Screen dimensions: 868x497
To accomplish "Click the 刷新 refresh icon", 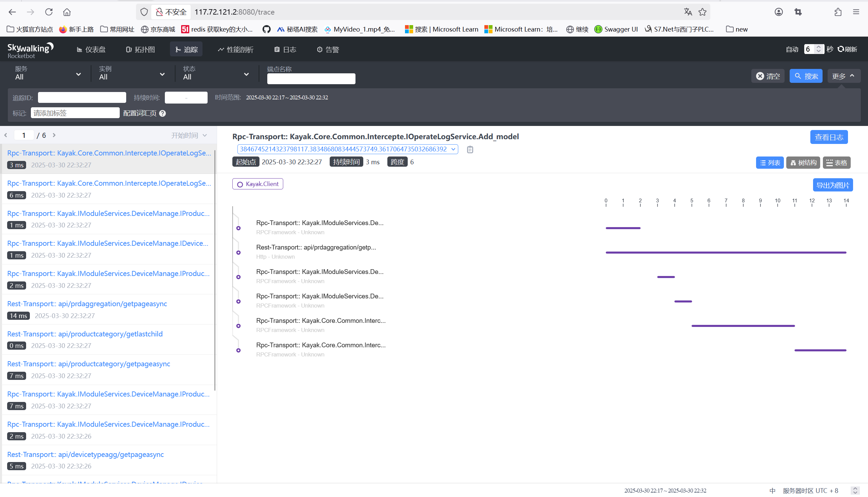I will [841, 49].
